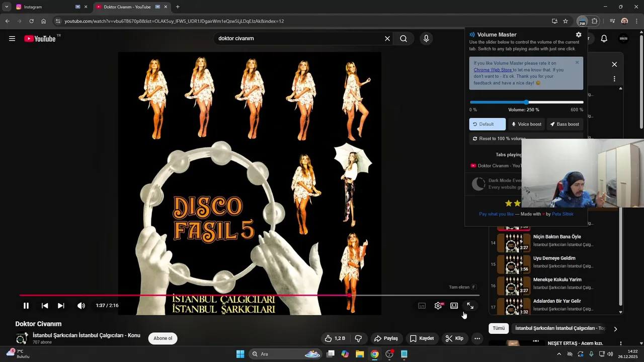Enable Bass boost mode
The width and height of the screenshot is (644, 362).
[565, 124]
